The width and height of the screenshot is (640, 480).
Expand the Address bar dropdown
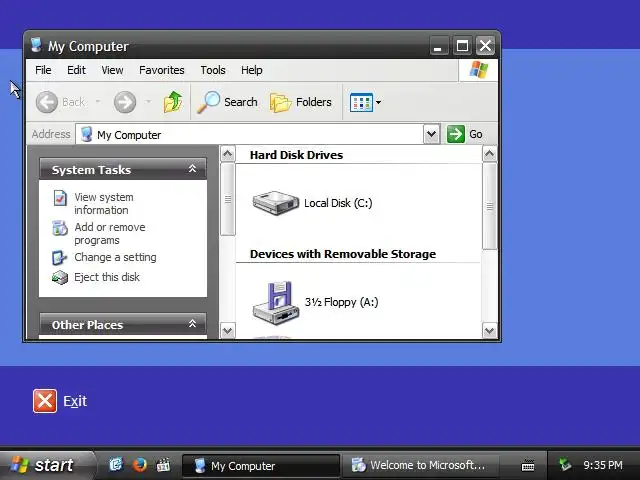coord(431,134)
